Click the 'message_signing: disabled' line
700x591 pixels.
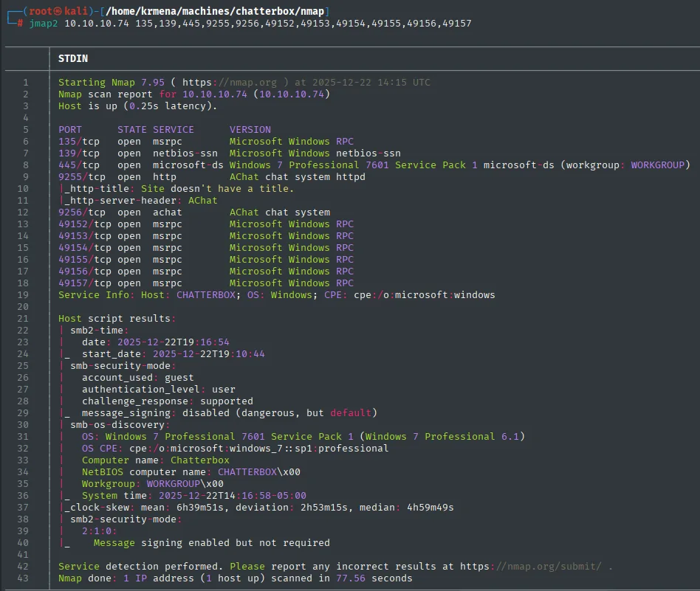coord(230,413)
